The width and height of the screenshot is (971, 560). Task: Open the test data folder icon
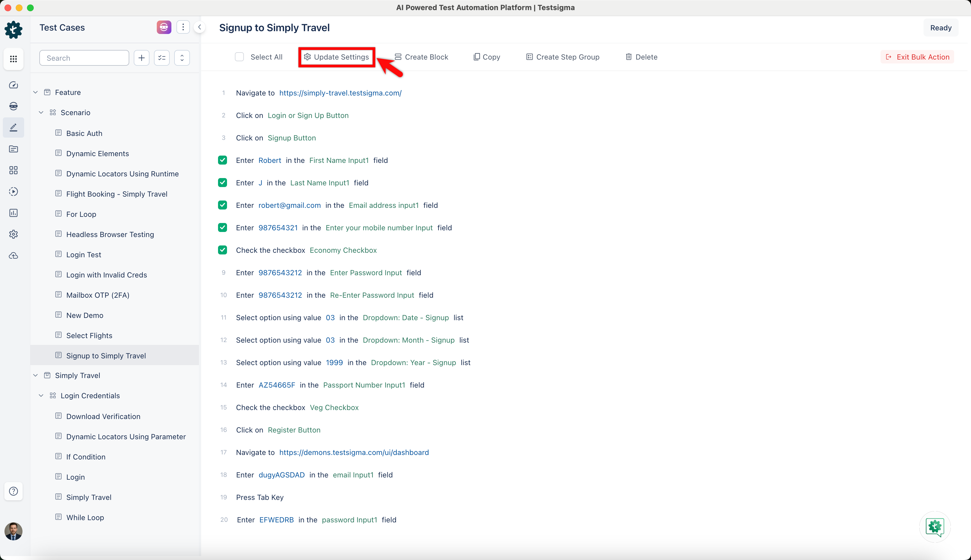click(x=13, y=149)
